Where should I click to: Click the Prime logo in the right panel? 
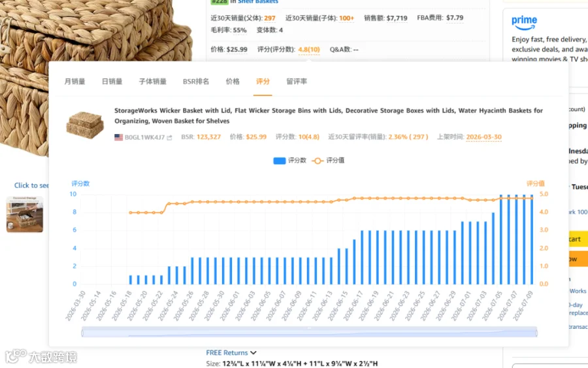tap(524, 22)
